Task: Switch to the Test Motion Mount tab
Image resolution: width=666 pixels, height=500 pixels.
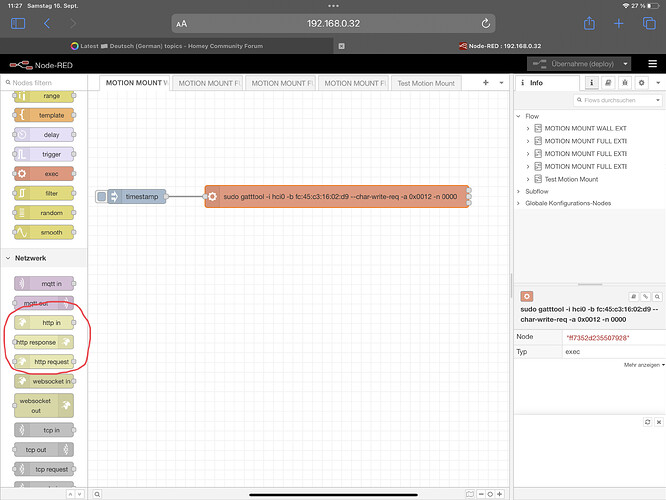Action: pos(426,83)
